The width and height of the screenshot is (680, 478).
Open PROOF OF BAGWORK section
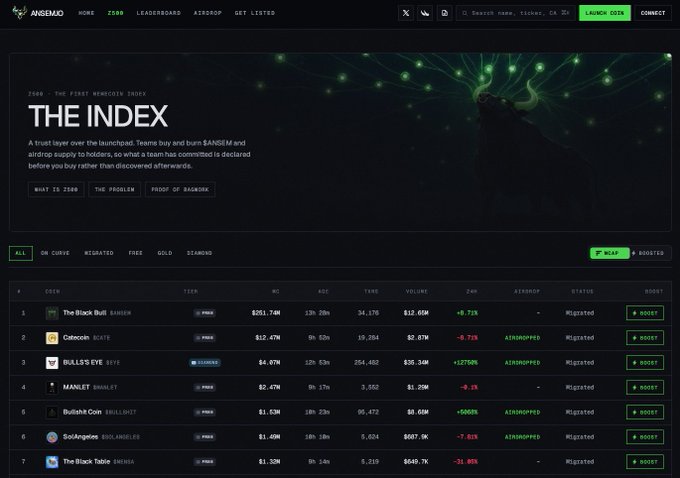pyautogui.click(x=180, y=190)
